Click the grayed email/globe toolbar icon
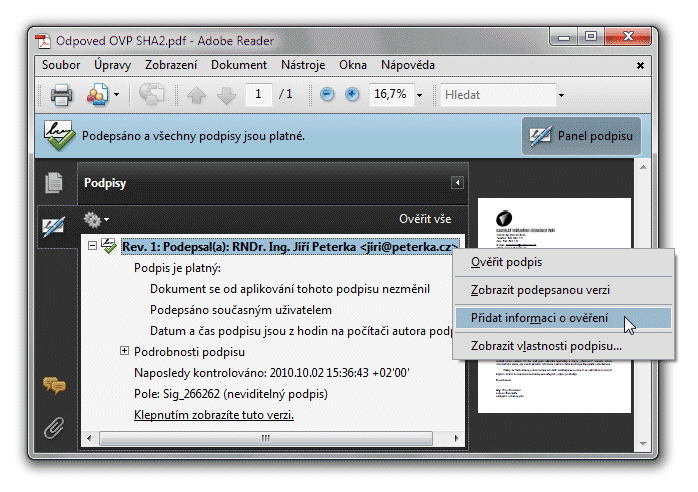The height and width of the screenshot is (492, 698). point(151,94)
